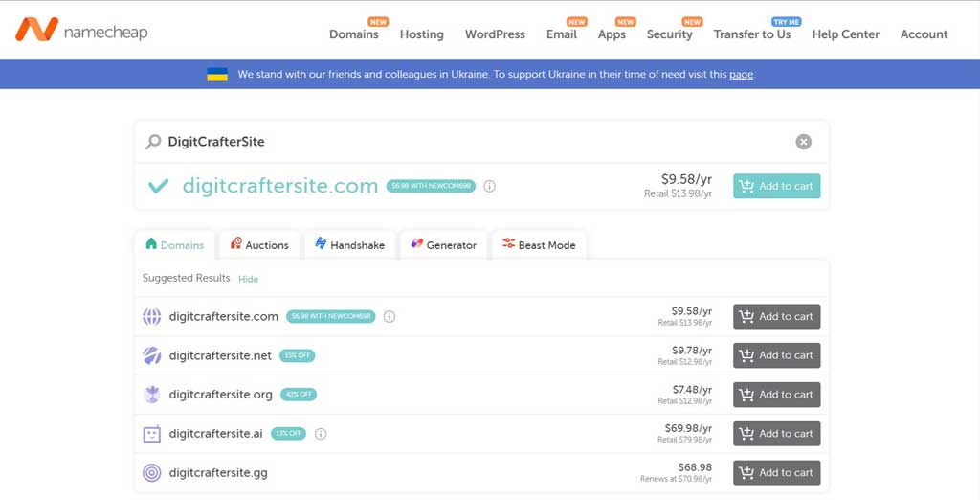Add digitcraftersite.gg to cart
Viewport: 980px width, 500px height.
(x=776, y=472)
